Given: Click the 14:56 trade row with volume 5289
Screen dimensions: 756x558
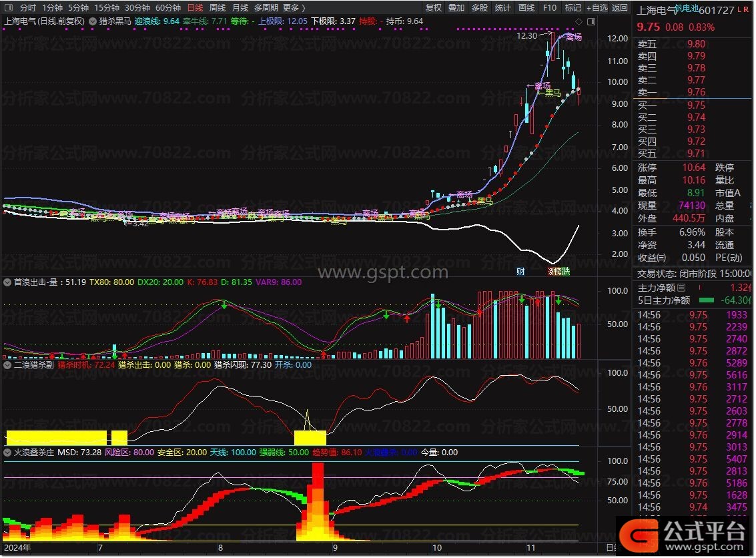Looking at the screenshot, I should (x=693, y=362).
